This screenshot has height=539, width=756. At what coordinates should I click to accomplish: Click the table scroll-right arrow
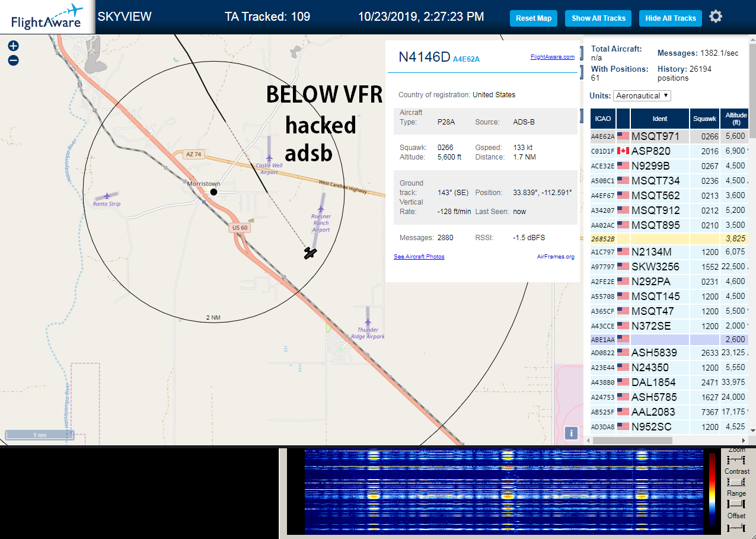coord(744,441)
